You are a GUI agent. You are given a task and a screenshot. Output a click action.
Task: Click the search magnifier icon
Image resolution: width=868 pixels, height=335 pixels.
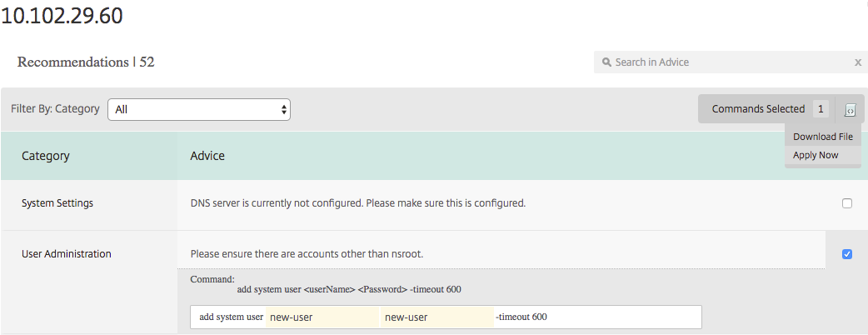(x=606, y=62)
